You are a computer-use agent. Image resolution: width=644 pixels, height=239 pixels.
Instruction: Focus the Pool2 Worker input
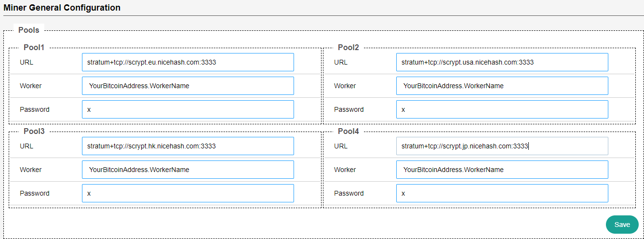[502, 86]
